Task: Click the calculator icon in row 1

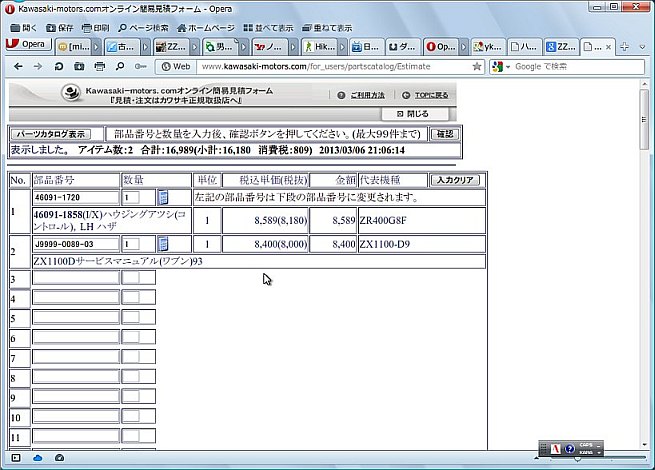Action: click(163, 197)
